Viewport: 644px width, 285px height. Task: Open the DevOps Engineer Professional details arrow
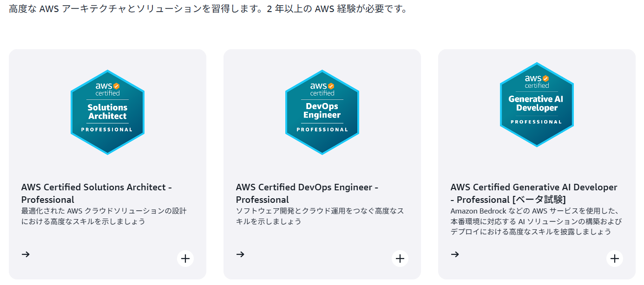click(241, 254)
